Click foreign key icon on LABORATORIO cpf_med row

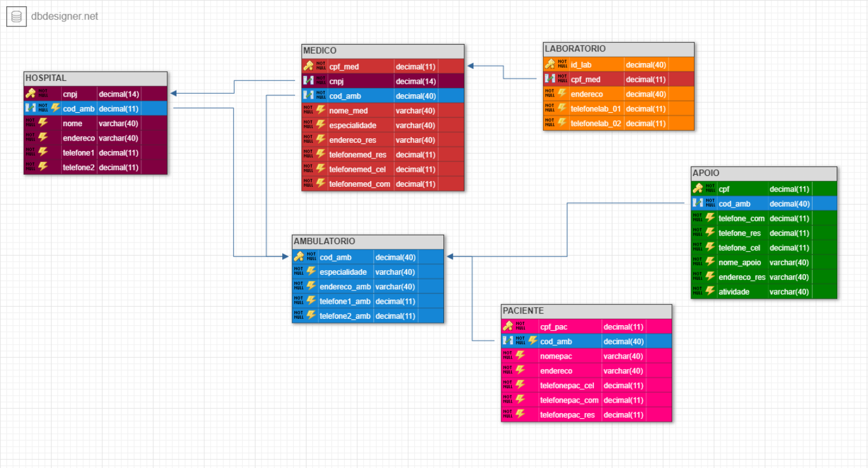(x=550, y=79)
